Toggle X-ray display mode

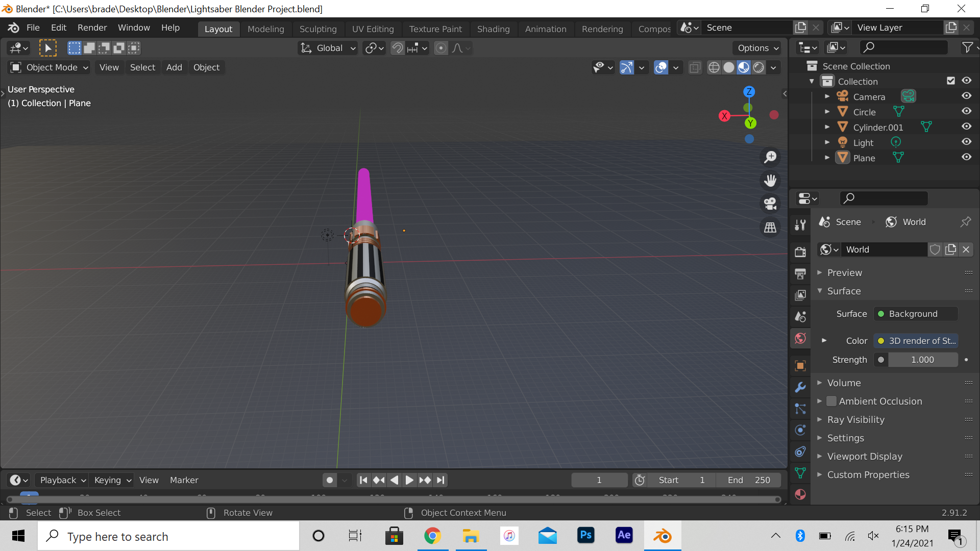click(x=695, y=67)
